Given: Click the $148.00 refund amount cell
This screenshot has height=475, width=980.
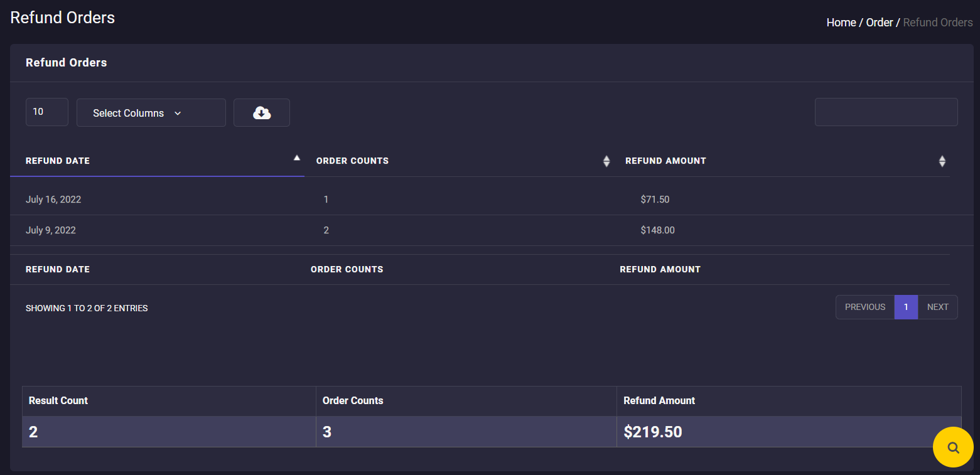Looking at the screenshot, I should click(657, 230).
